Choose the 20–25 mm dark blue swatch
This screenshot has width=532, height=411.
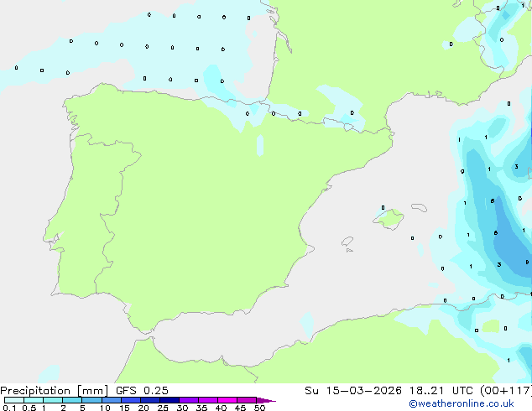(150, 400)
